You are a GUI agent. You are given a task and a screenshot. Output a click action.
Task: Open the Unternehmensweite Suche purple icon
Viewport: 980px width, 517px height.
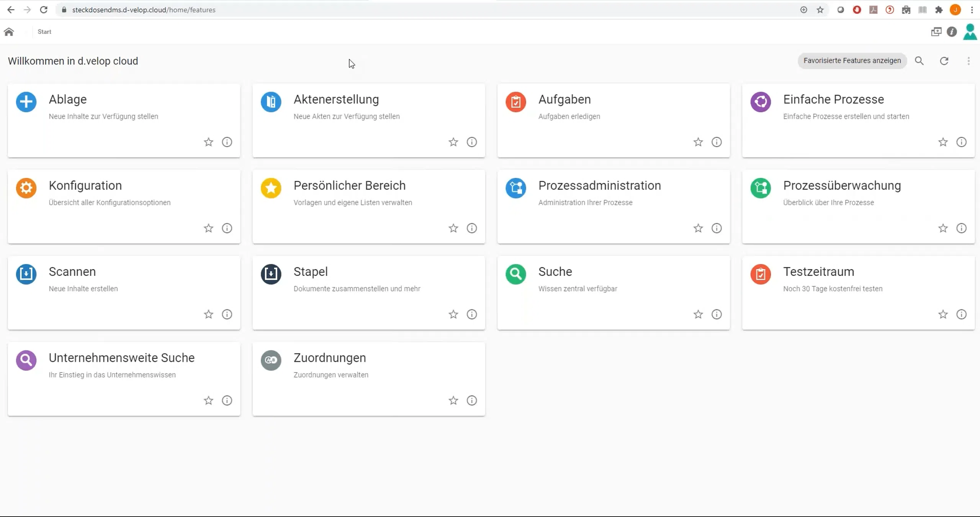tap(26, 360)
